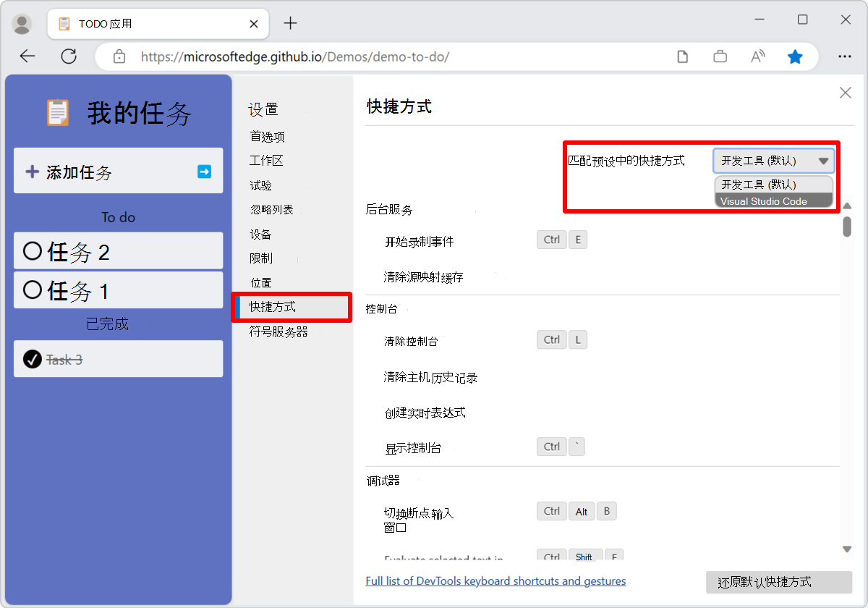Click the 还原默认快捷方式 button
Viewport: 868px width, 608px height.
coord(778,582)
